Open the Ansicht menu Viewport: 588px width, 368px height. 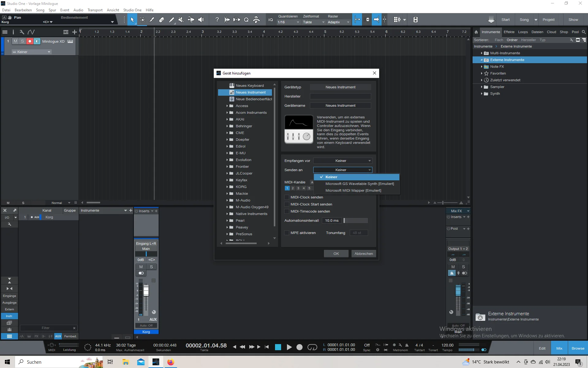[x=113, y=10]
